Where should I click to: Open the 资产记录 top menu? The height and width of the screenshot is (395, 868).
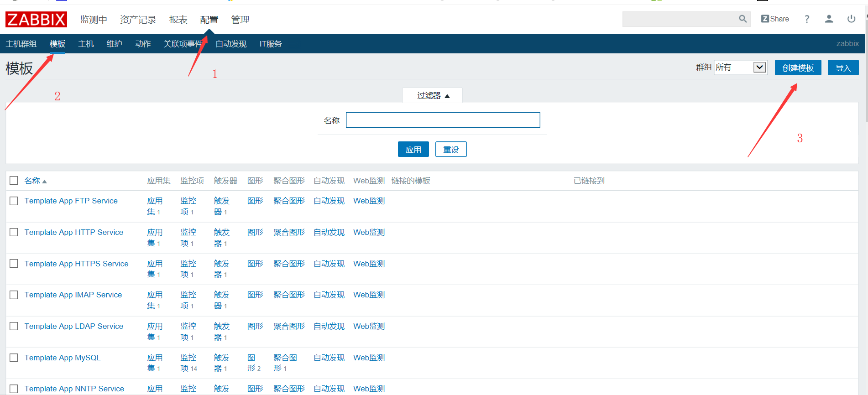click(138, 20)
